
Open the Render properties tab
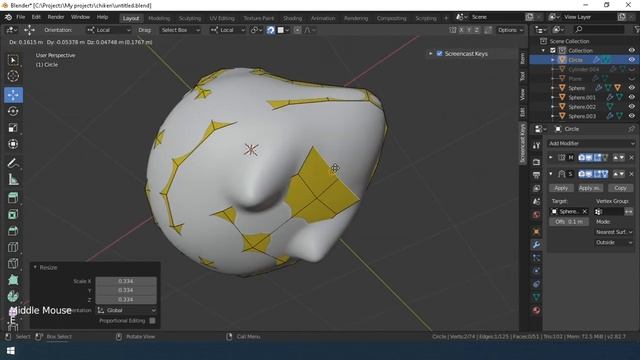[x=536, y=162]
